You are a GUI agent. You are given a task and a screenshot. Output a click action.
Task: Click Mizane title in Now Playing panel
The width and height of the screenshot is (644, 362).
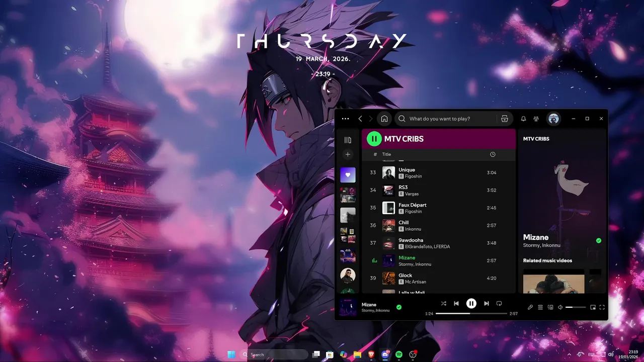(x=536, y=237)
